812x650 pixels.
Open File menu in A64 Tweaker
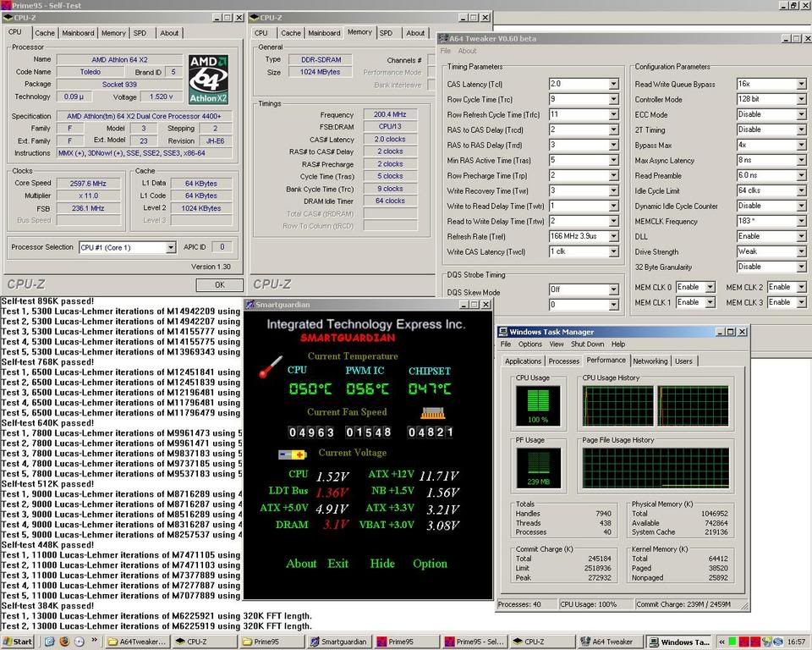446,51
